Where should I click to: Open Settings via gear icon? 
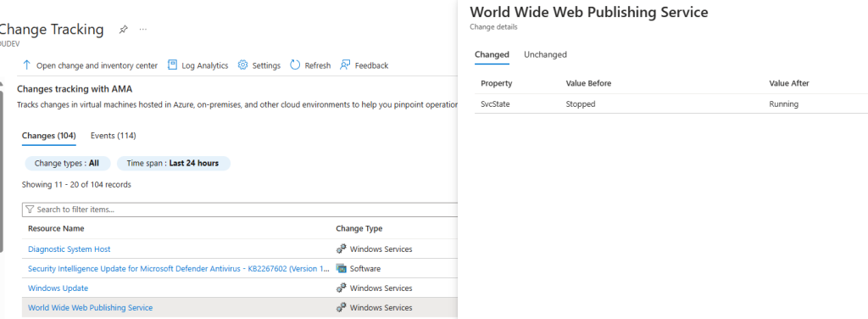coord(242,64)
